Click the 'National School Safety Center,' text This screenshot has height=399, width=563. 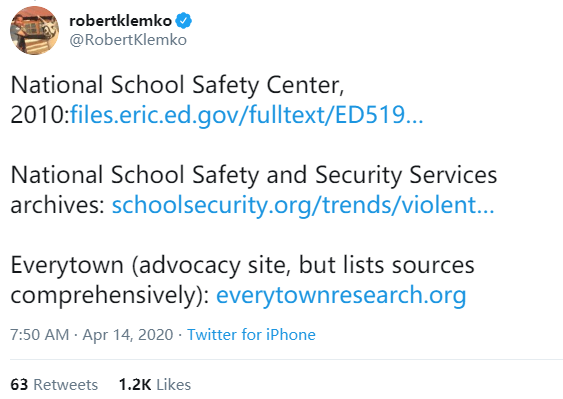point(177,85)
